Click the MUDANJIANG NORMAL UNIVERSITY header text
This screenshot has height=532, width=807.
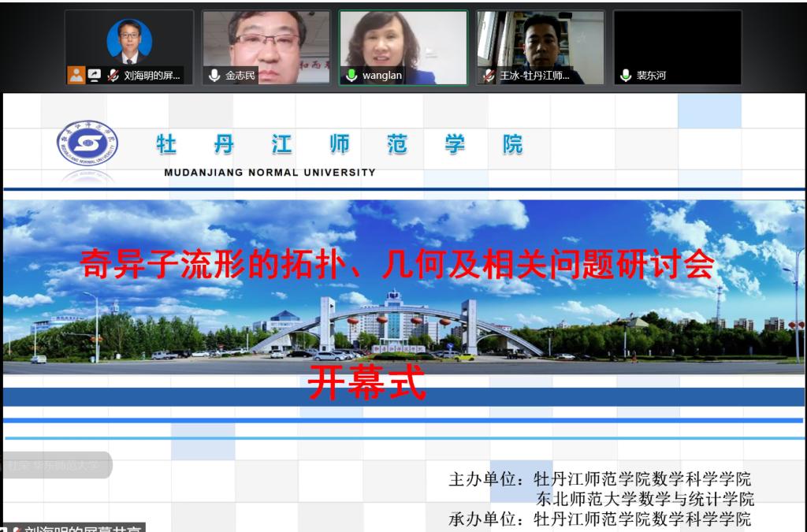pos(270,173)
